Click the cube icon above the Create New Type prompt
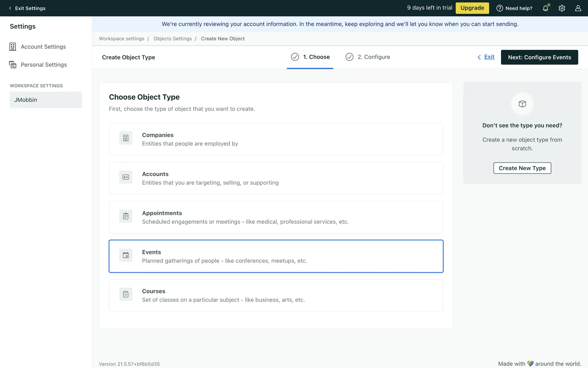 coord(522,104)
